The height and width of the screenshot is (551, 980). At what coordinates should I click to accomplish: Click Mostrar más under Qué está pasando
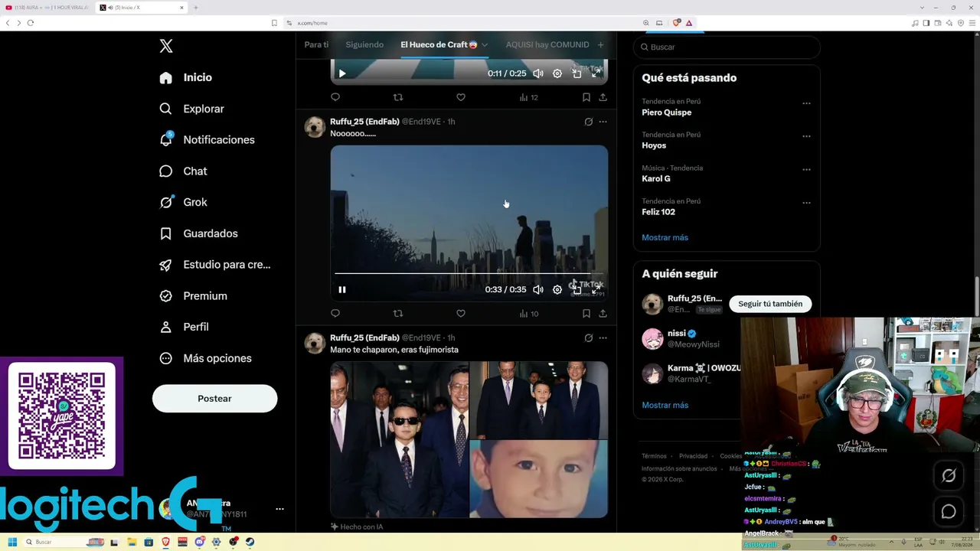coord(665,237)
